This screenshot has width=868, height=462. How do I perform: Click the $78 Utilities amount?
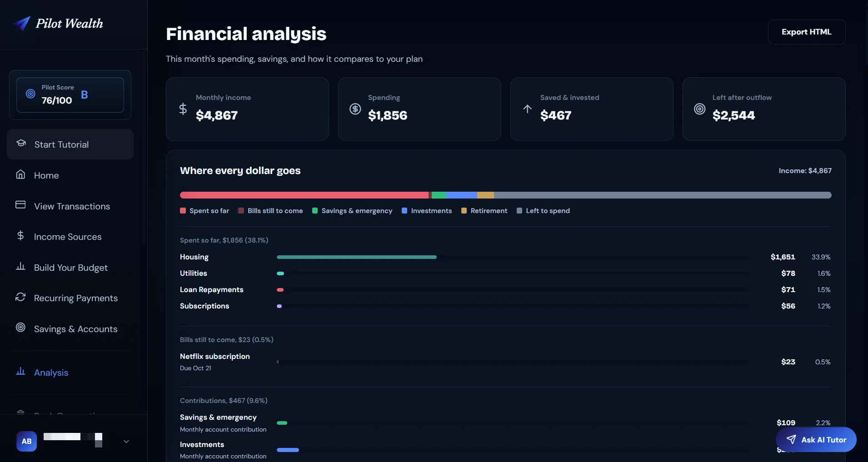[788, 273]
